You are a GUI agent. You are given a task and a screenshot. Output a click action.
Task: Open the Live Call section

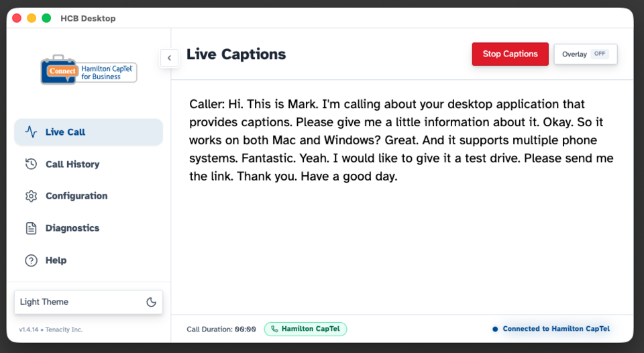pyautogui.click(x=89, y=132)
